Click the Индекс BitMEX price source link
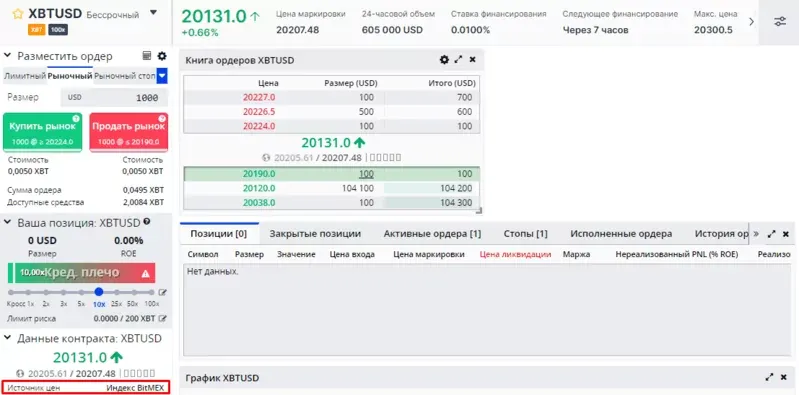The image size is (799, 395). click(135, 388)
